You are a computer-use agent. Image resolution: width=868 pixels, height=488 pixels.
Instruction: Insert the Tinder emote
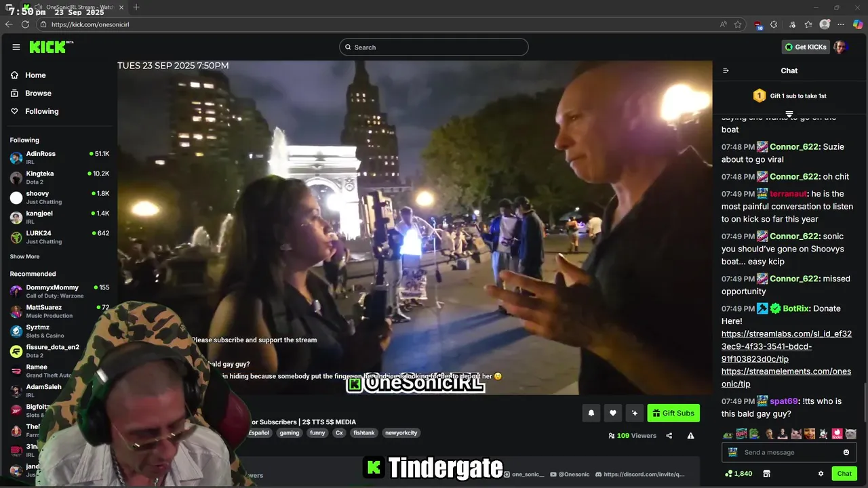point(837,434)
